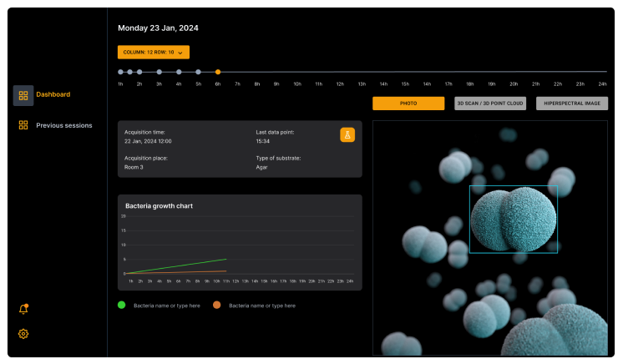This screenshot has height=364, width=623.
Task: Jump to 24h on the timeline
Action: 603,83
